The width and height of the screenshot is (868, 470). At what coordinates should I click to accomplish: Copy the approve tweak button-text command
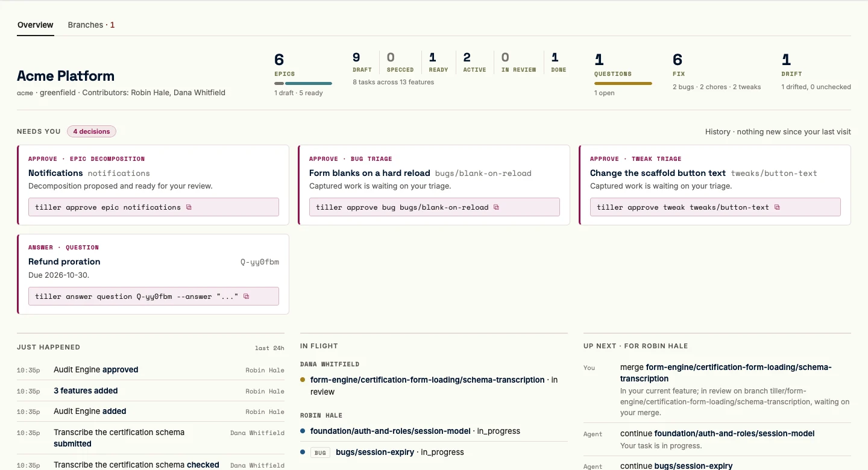tap(777, 207)
